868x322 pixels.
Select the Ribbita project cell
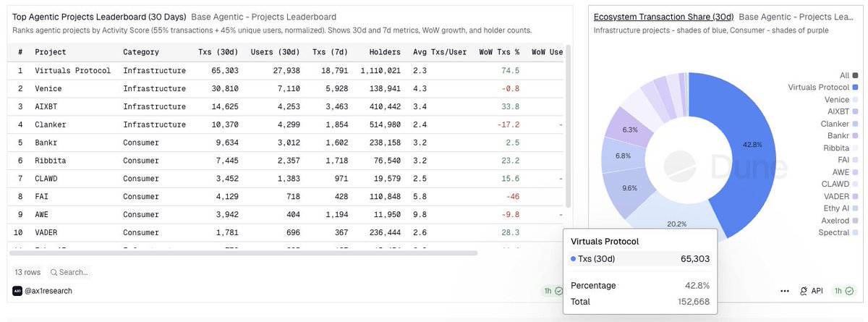50,161
